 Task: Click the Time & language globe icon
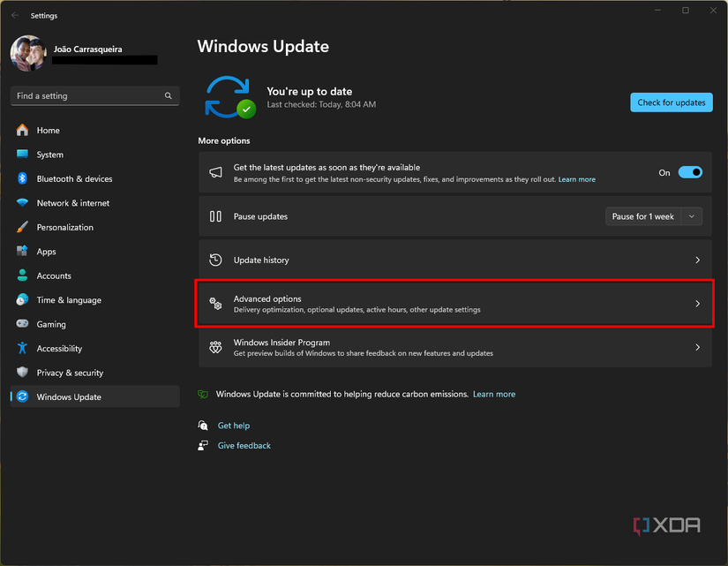[x=22, y=299]
